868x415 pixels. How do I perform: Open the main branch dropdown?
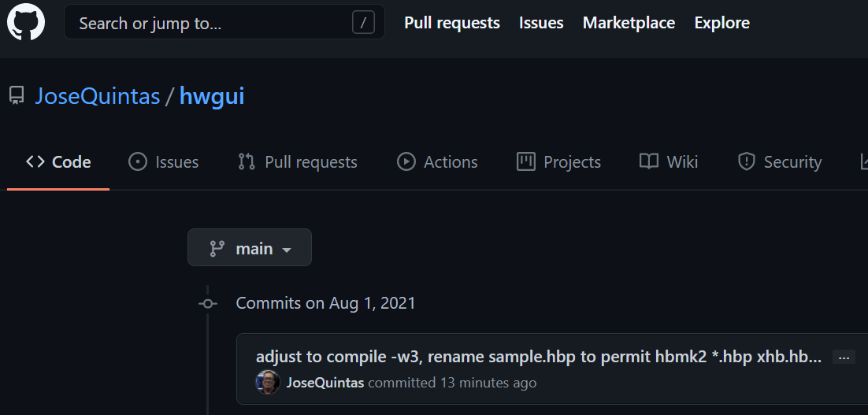[x=250, y=248]
